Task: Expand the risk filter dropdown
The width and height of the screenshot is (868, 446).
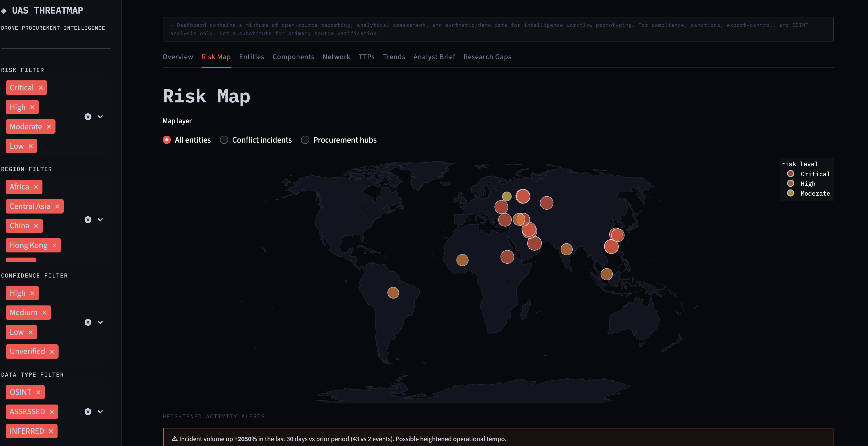Action: pos(100,117)
